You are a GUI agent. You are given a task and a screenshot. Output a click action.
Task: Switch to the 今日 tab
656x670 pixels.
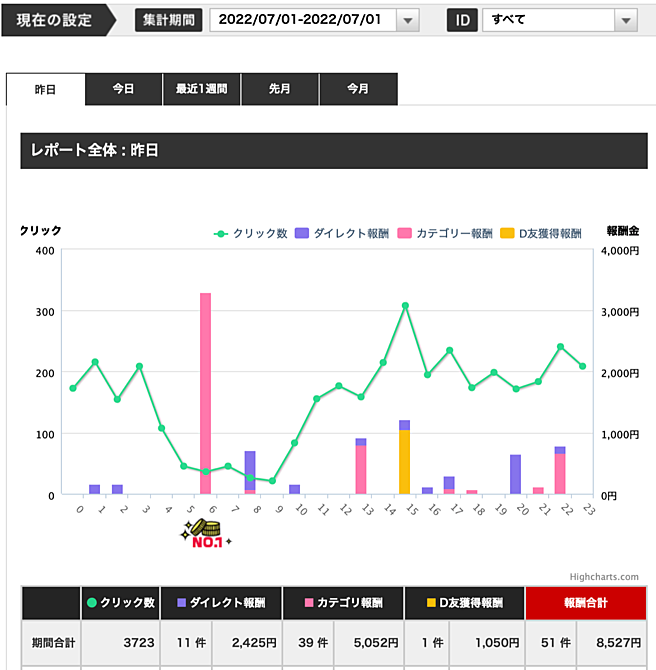[124, 89]
